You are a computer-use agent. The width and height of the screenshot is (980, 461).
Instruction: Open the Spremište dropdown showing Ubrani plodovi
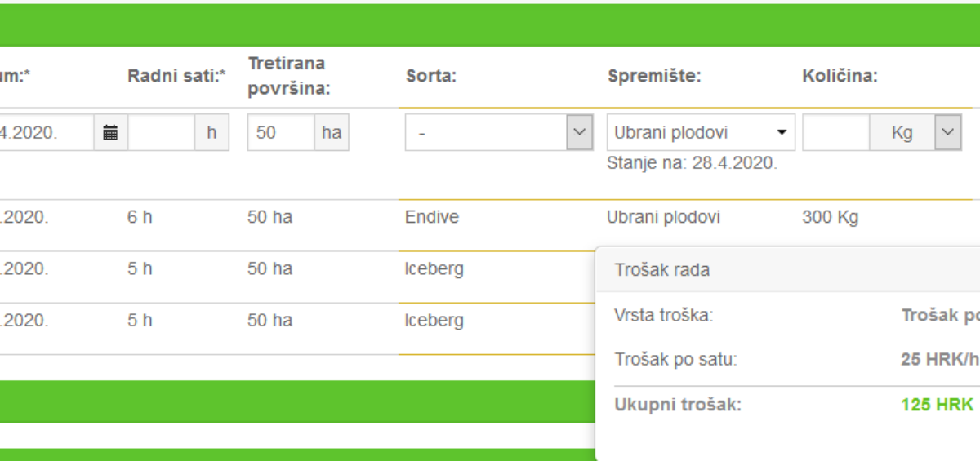[701, 132]
